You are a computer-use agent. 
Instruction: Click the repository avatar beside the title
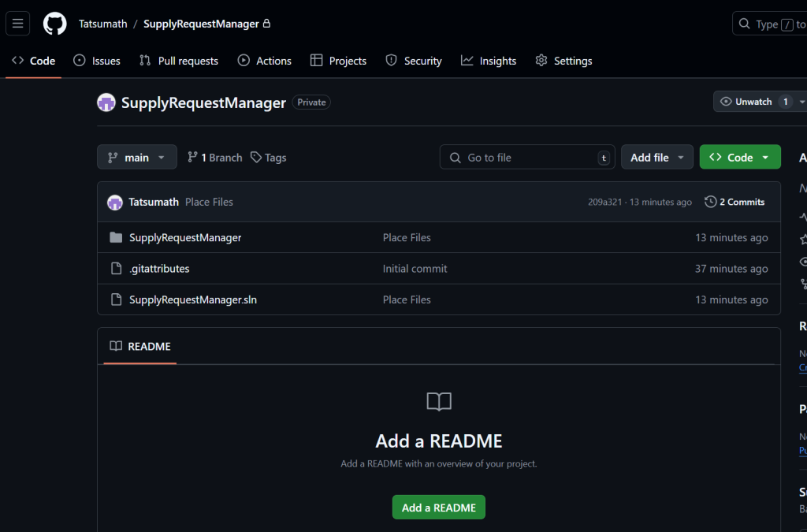pos(106,102)
